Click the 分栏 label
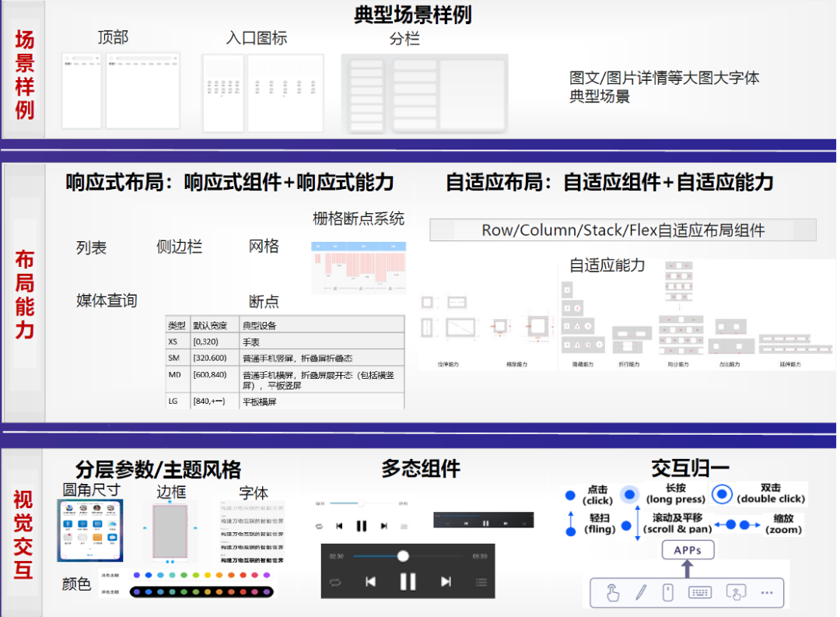840x617 pixels. tap(404, 39)
